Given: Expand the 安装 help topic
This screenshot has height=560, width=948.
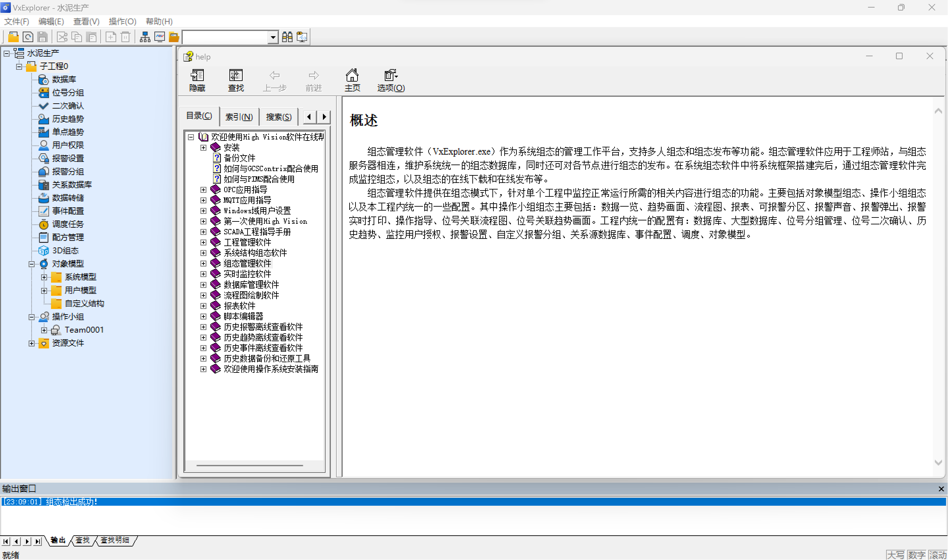Looking at the screenshot, I should click(203, 147).
